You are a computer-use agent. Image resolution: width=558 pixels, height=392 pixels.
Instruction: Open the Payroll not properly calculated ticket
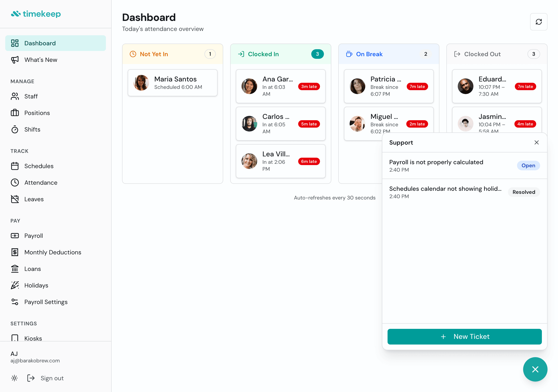436,165
